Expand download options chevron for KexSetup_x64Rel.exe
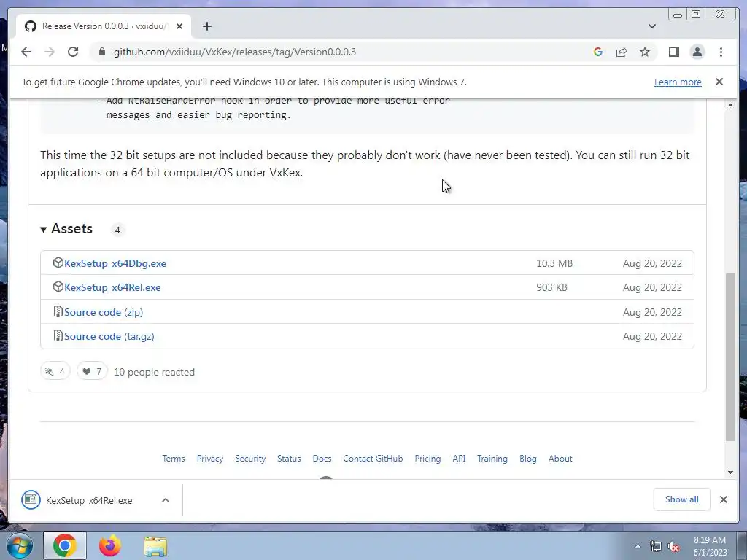The image size is (747, 560). click(166, 500)
